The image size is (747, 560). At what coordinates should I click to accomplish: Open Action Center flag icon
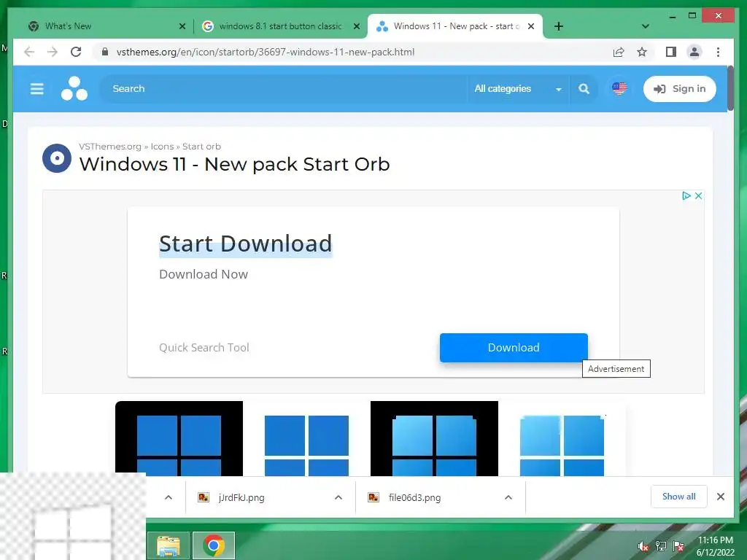678,546
